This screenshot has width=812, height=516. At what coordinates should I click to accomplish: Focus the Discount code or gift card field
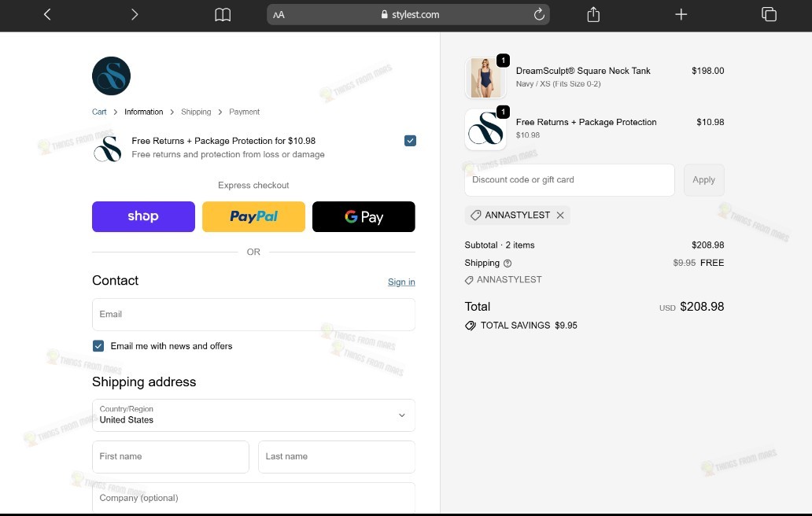click(x=570, y=180)
